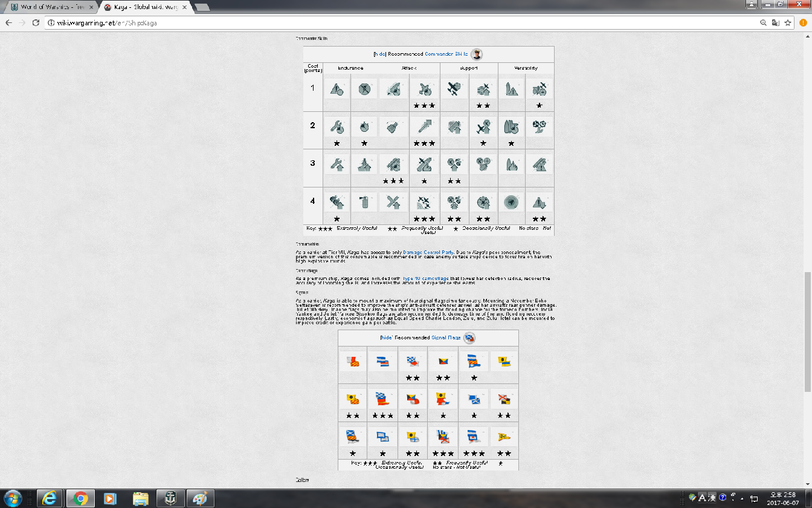Select the Expert Rear Gunner skill icon

(x=483, y=126)
